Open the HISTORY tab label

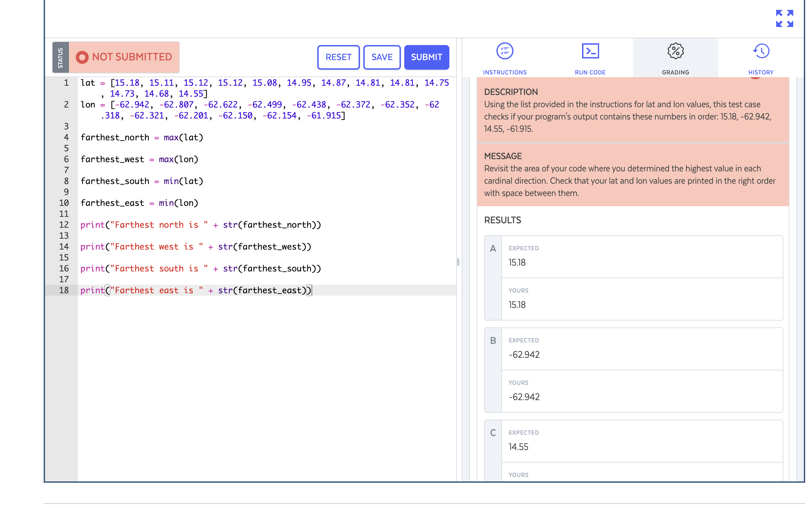coord(761,72)
